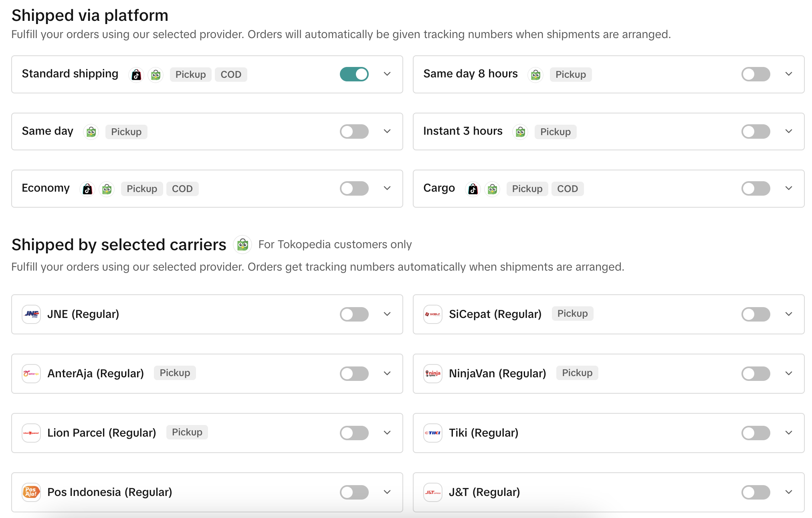
Task: Click the Pickup tag on Cargo
Action: tap(527, 189)
